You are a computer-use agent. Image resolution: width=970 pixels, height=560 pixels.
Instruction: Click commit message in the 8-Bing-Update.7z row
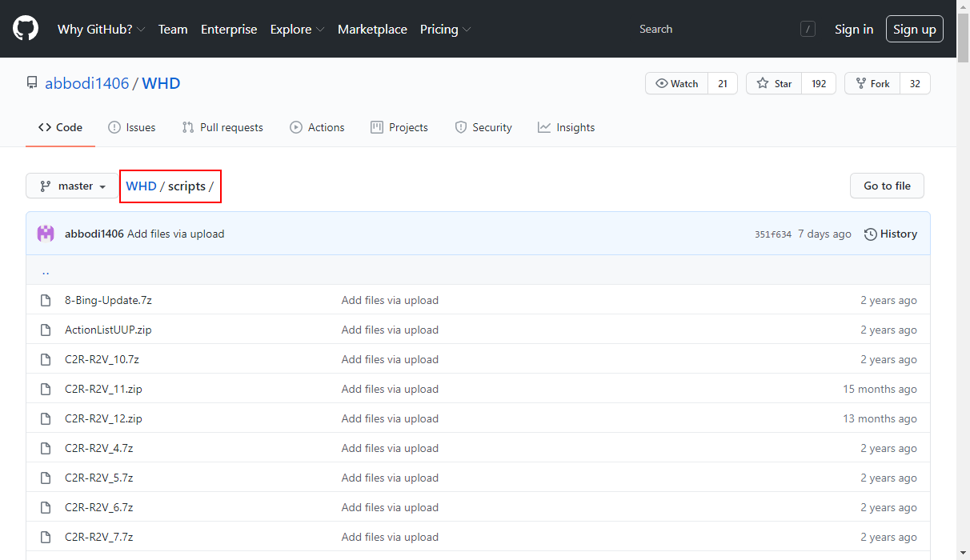(x=390, y=300)
